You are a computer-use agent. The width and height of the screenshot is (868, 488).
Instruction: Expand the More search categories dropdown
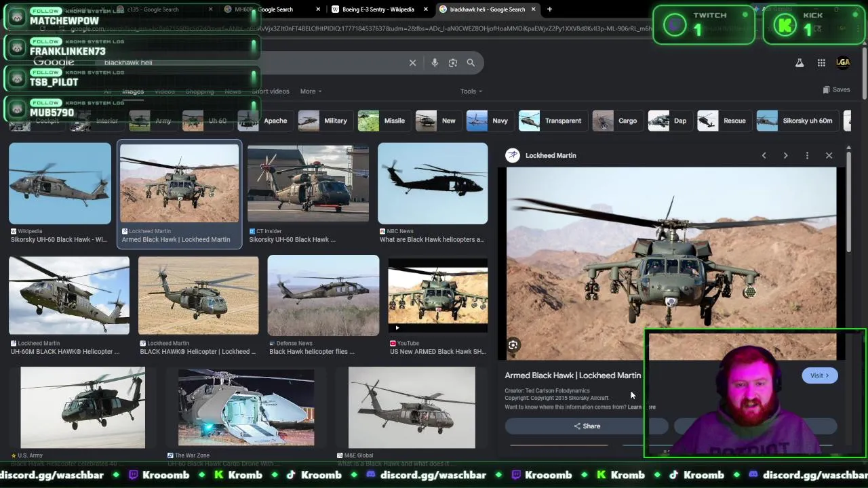[x=311, y=91]
